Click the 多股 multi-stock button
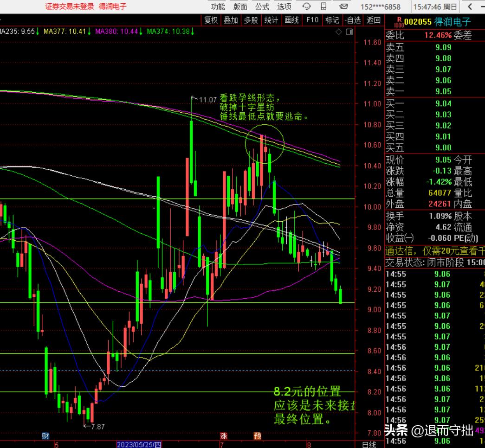This screenshot has height=448, width=485. click(251, 20)
